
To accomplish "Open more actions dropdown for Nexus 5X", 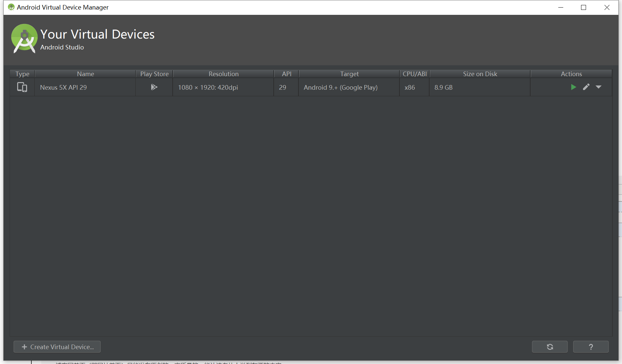I will [599, 87].
